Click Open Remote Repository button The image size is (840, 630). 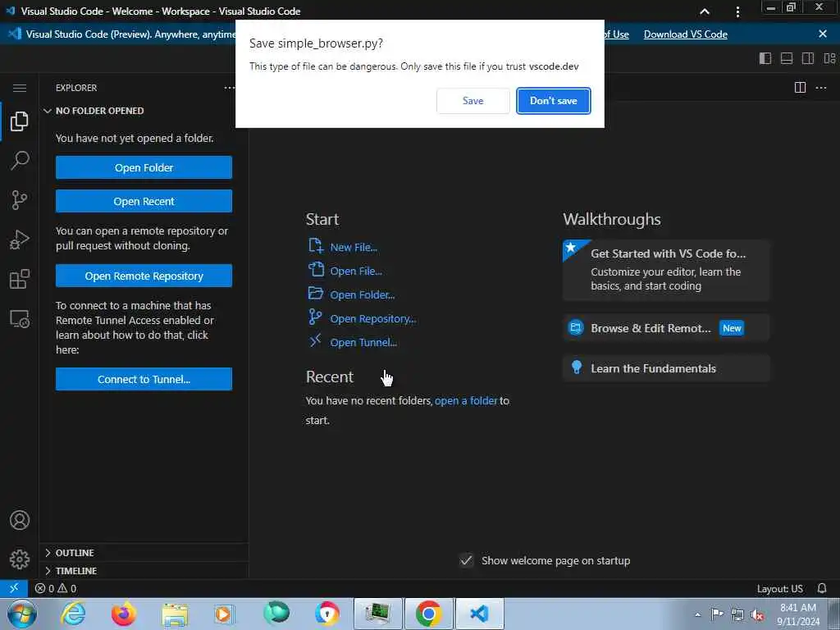[144, 276]
